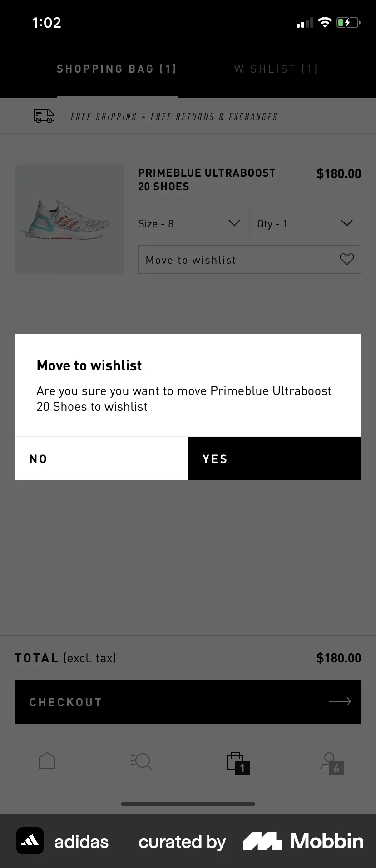Viewport: 376px width, 868px height.
Task: Select the Search icon in bottom navigation
Action: click(x=141, y=762)
